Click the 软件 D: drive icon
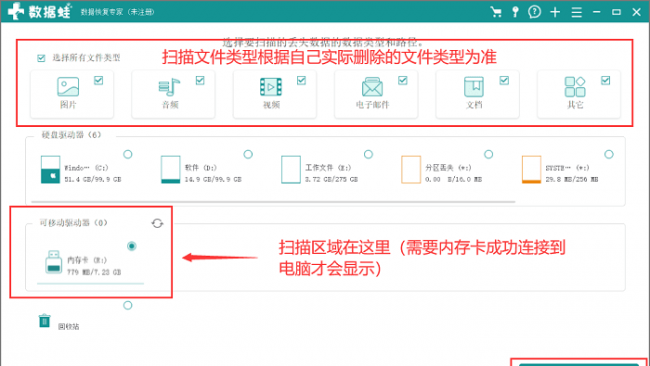 tap(171, 170)
